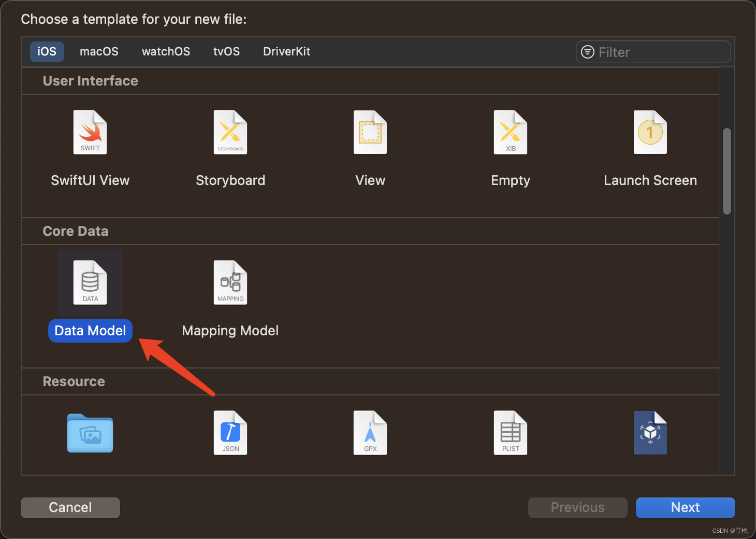Switch to the macOS tab

pos(99,51)
